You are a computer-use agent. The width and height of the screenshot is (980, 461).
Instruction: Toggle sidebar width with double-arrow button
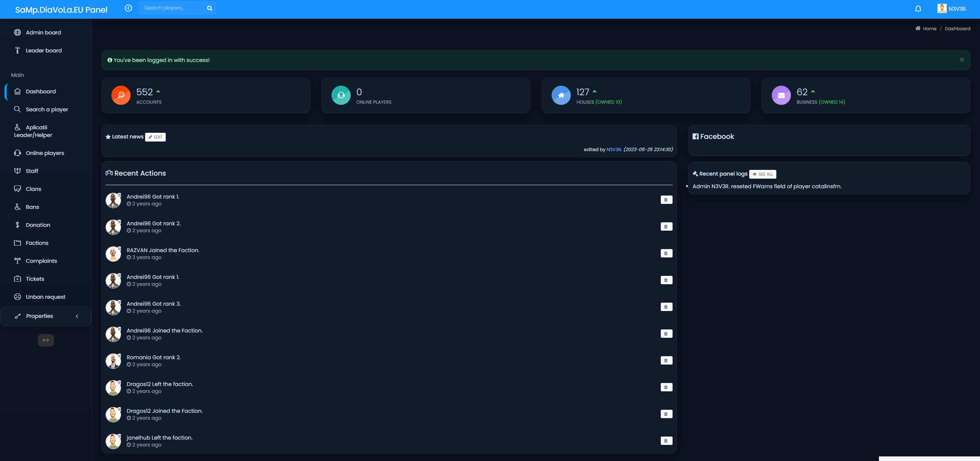[46, 340]
